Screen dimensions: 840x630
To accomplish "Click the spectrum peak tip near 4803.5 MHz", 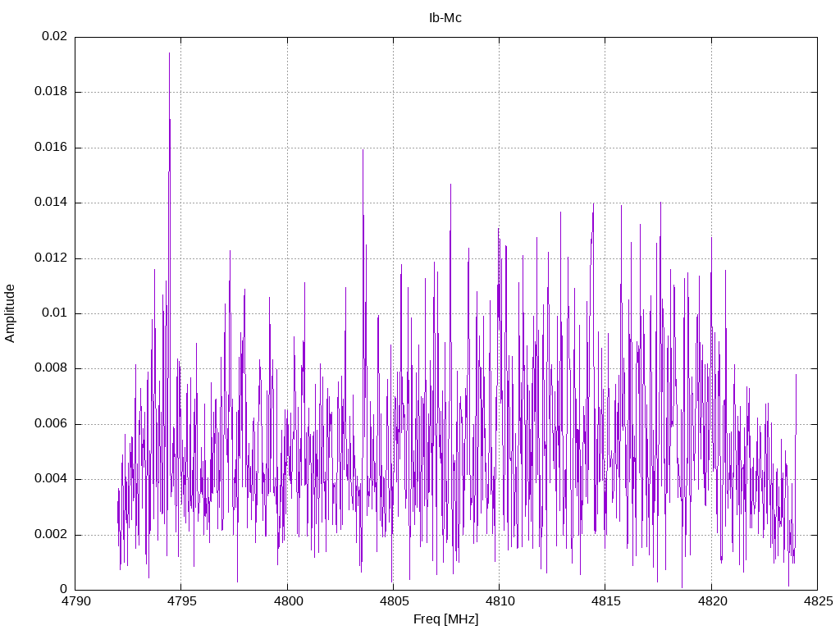I will 363,150.
